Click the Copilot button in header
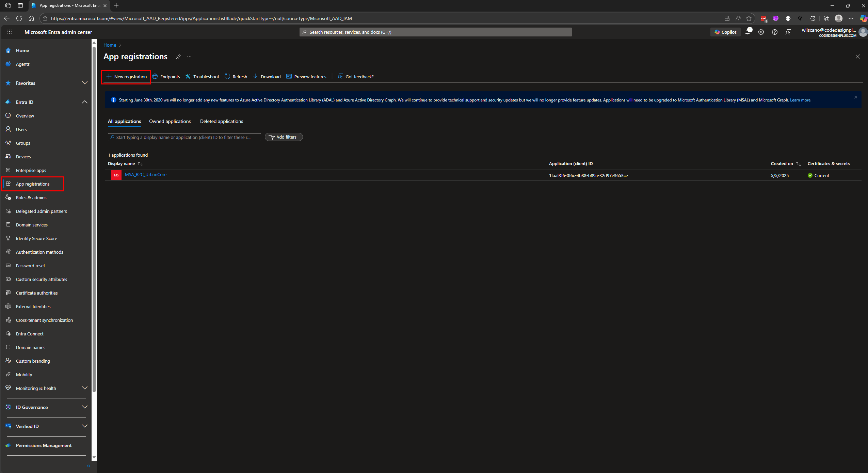Screen dimensions: 868x473 pyautogui.click(x=725, y=32)
